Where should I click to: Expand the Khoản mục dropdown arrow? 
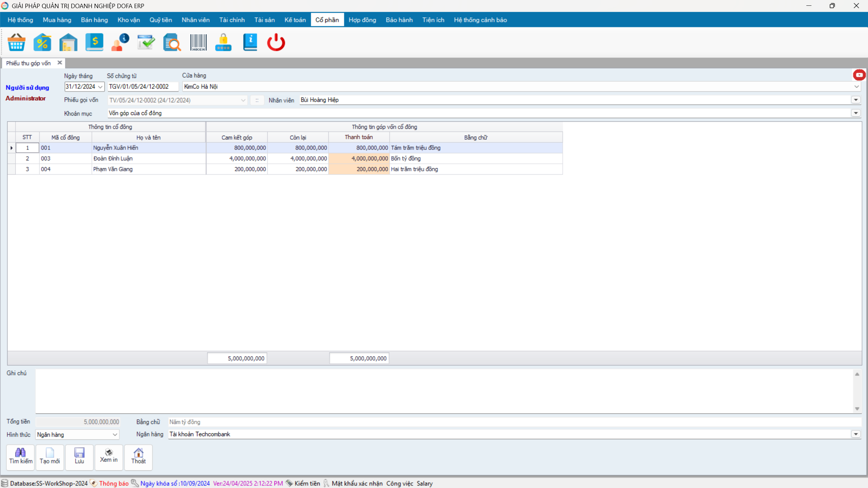click(x=856, y=113)
